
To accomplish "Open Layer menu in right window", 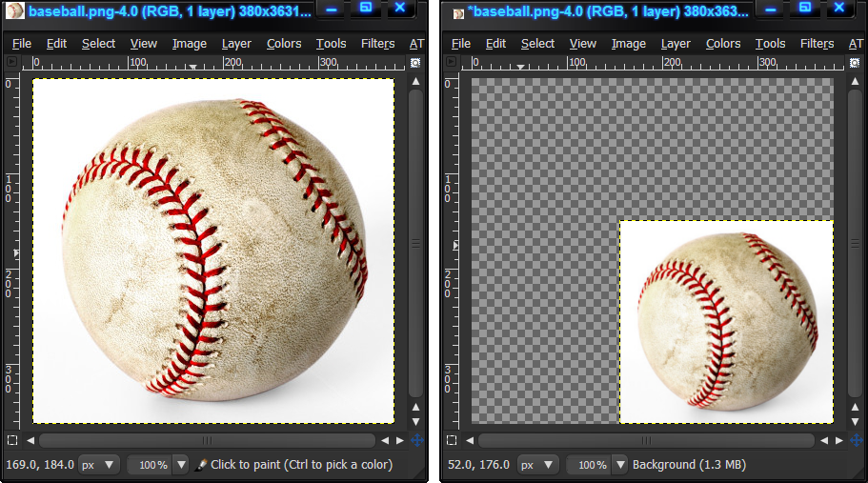I will [676, 44].
